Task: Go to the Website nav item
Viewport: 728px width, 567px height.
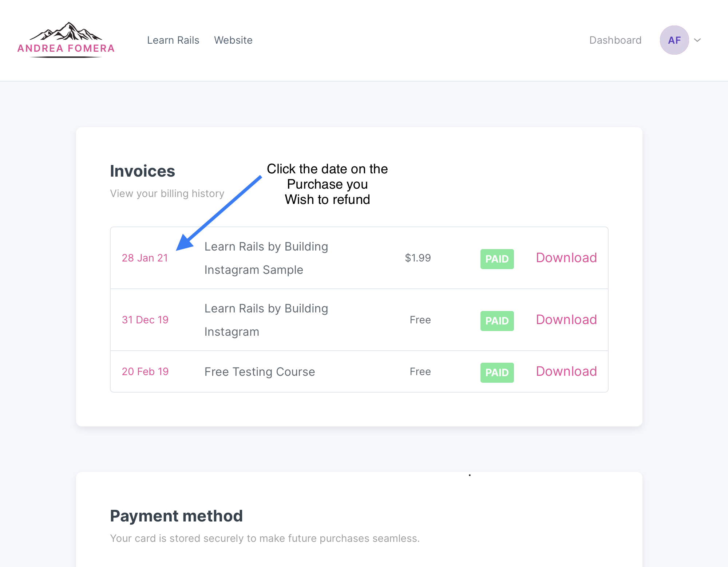Action: [233, 40]
